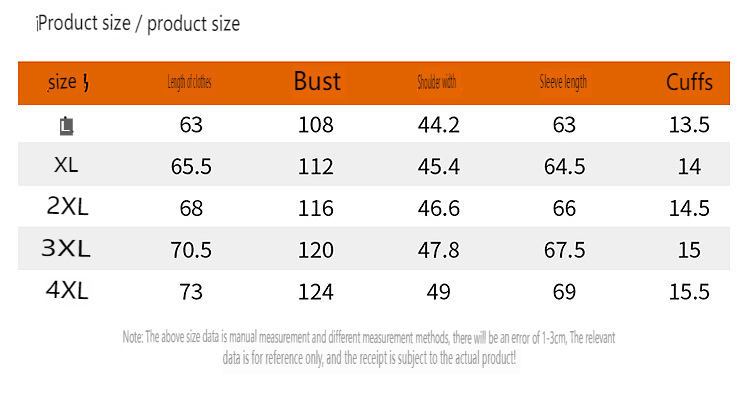Click sleeve length value 66 for 2XL
750x402 pixels.
[x=564, y=208]
